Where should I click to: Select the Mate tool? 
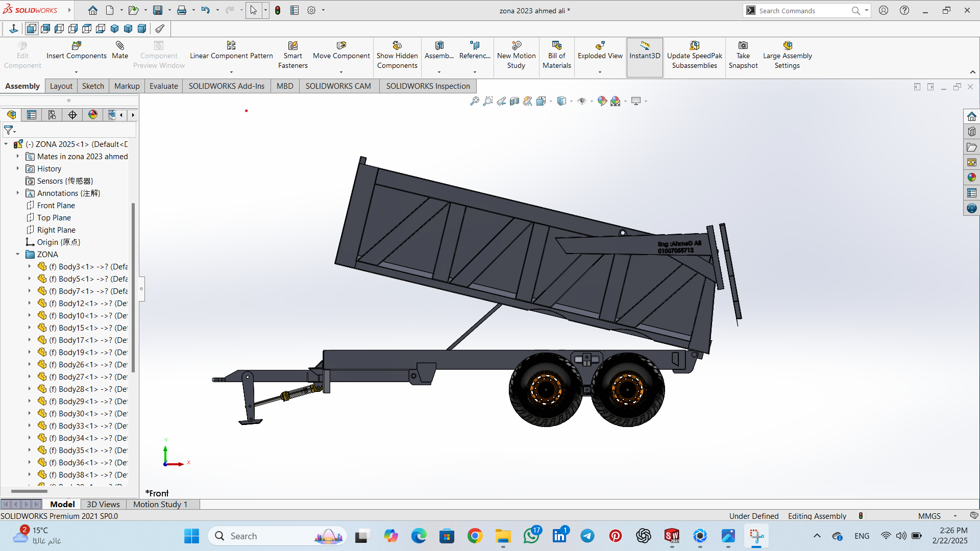[x=120, y=51]
